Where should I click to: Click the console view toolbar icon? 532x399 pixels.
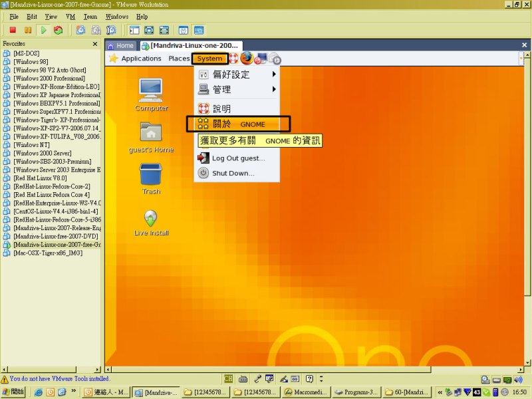(x=198, y=30)
